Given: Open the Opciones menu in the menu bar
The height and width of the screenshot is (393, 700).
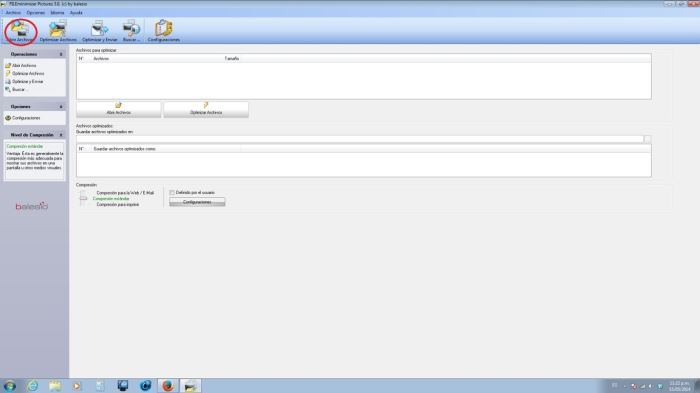Looking at the screenshot, I should [x=36, y=13].
